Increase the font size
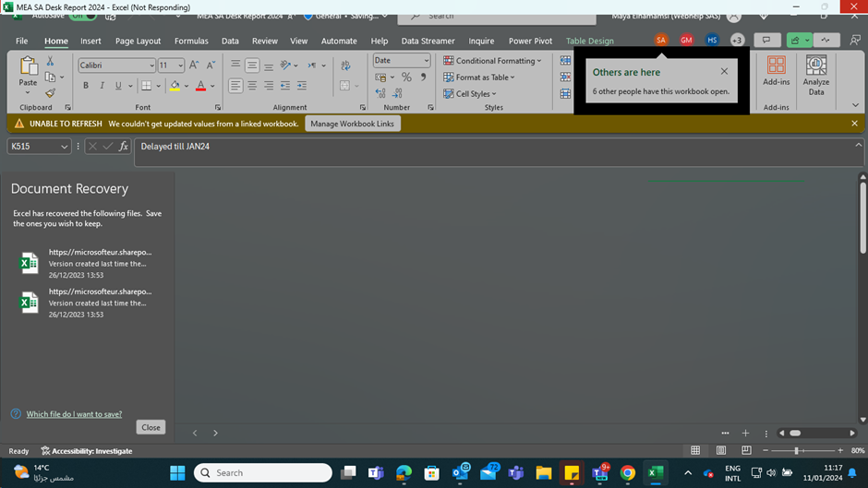Viewport: 868px width, 488px height. point(194,65)
